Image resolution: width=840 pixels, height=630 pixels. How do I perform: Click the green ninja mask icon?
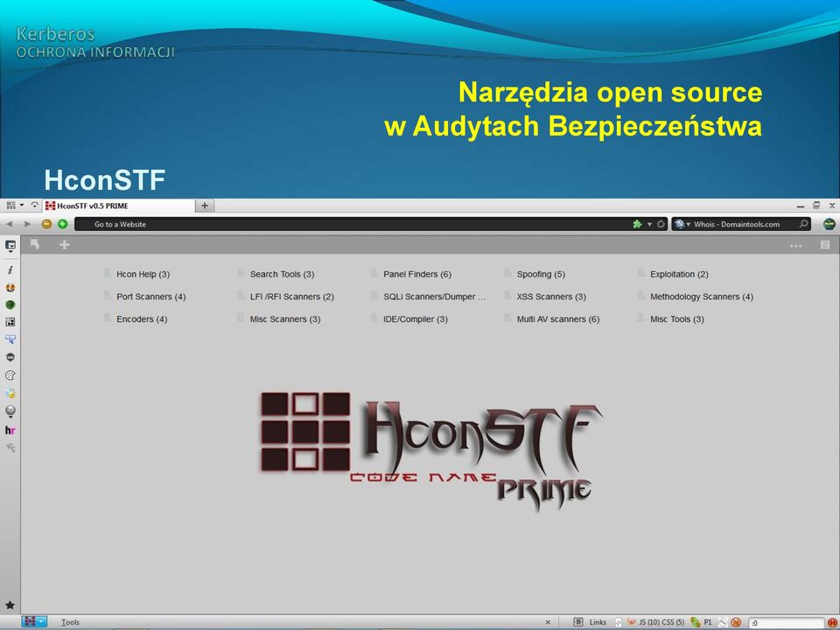click(x=829, y=225)
